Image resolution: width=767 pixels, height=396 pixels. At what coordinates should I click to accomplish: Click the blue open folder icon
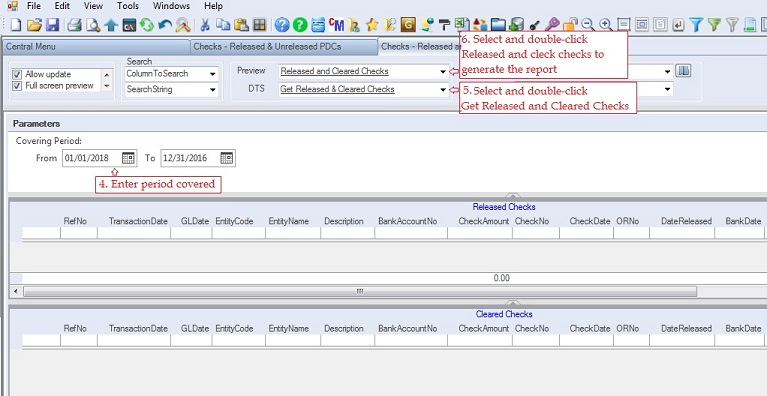(498, 24)
